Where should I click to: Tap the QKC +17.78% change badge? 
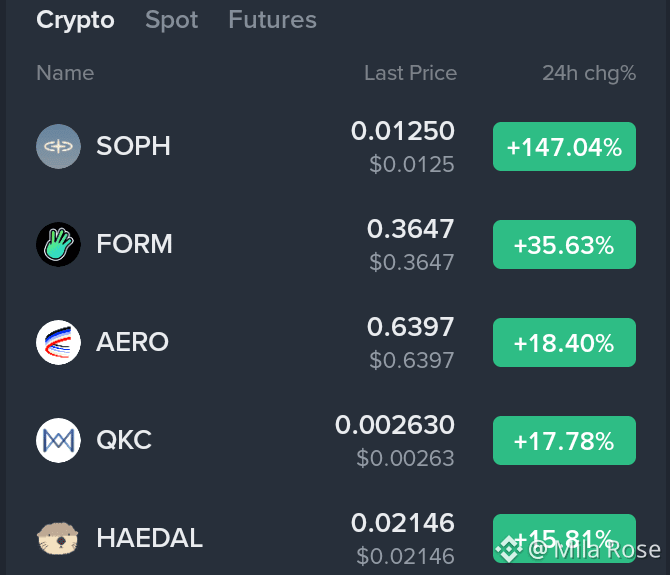coord(564,440)
